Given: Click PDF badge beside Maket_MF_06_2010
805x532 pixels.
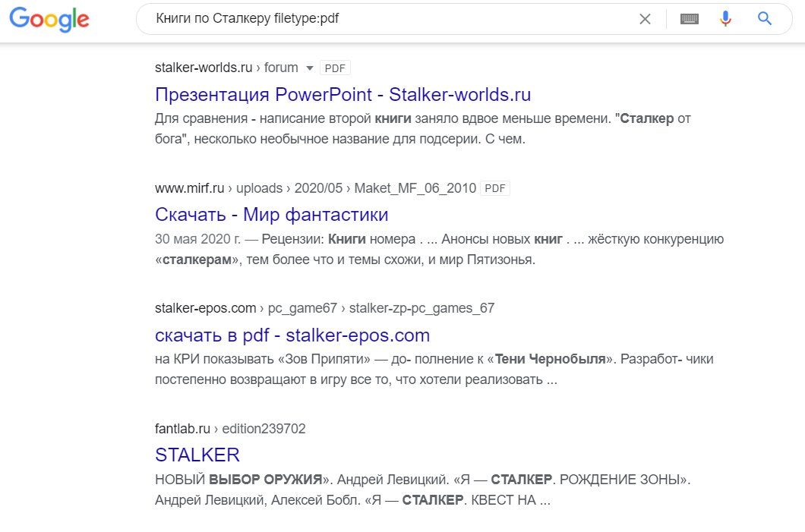Looking at the screenshot, I should tap(495, 188).
